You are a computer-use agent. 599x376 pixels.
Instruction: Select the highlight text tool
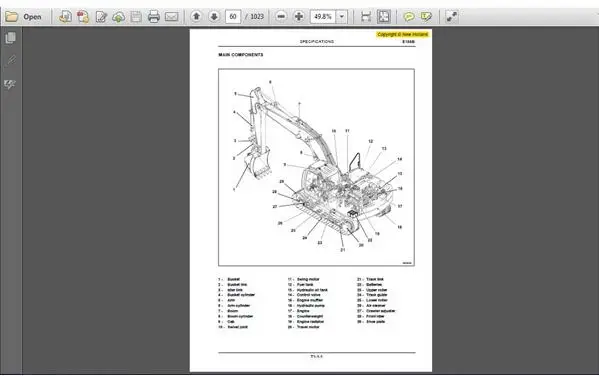click(426, 17)
